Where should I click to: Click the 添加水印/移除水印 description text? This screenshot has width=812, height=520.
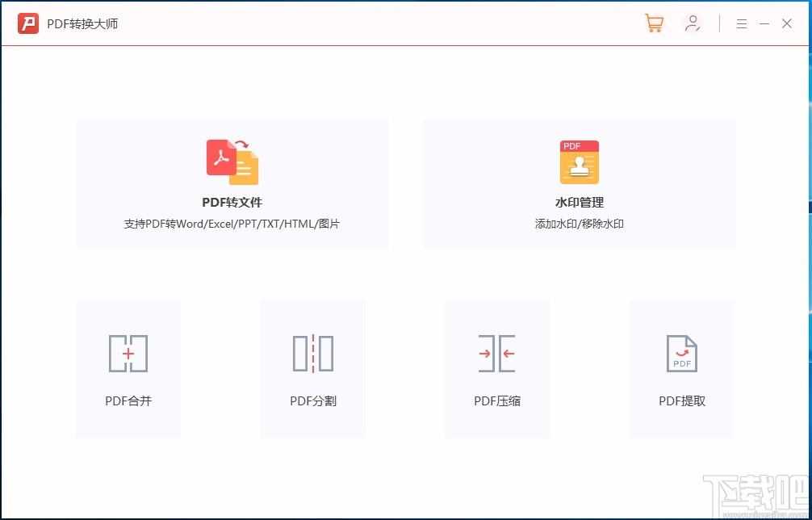[x=580, y=224]
